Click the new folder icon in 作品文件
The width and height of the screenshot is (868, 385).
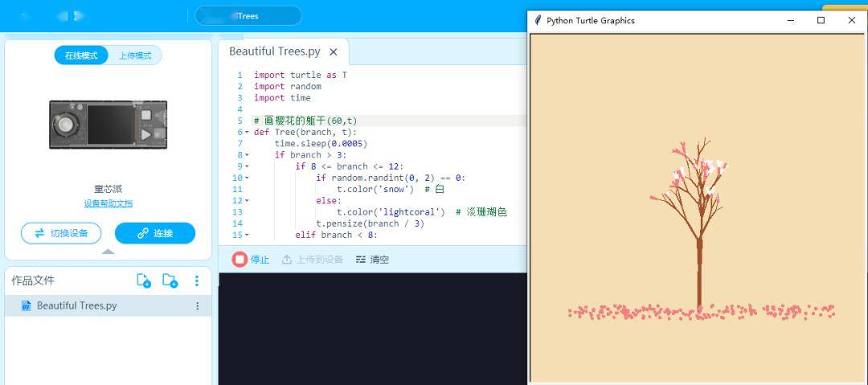pos(170,281)
